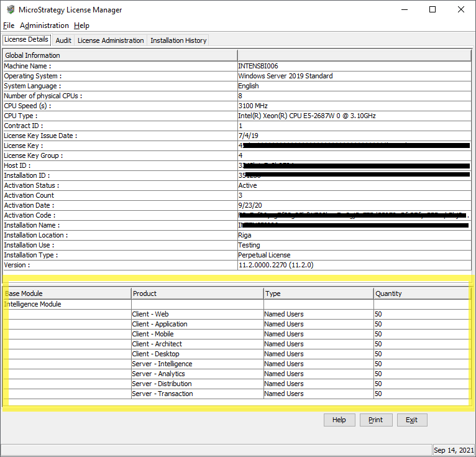Select the 3100 MHz CPU speed value
Image resolution: width=476 pixels, height=457 pixels.
tap(253, 106)
